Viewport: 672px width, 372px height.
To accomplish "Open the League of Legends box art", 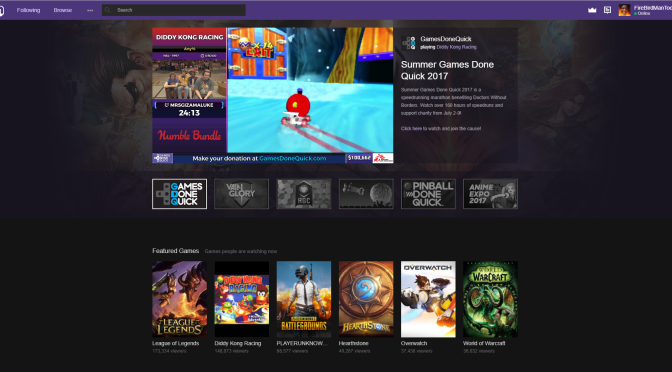I will pos(180,299).
